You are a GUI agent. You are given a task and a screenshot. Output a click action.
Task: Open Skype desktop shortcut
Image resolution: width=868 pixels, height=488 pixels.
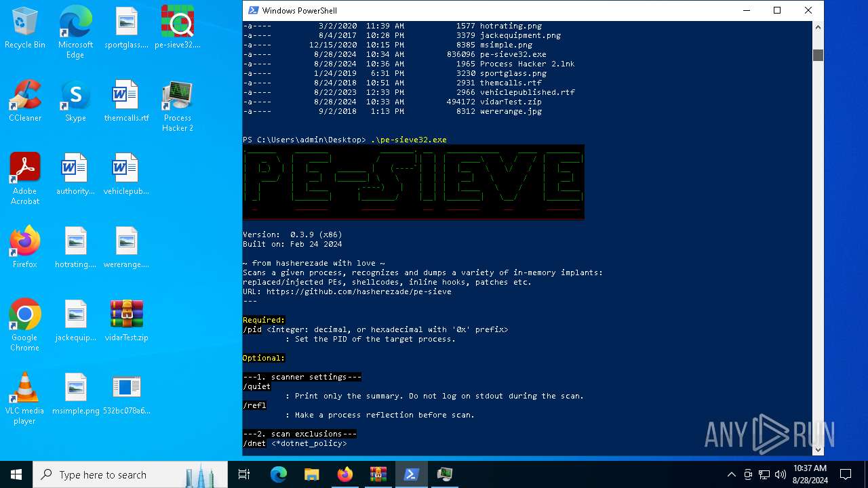[x=75, y=101]
